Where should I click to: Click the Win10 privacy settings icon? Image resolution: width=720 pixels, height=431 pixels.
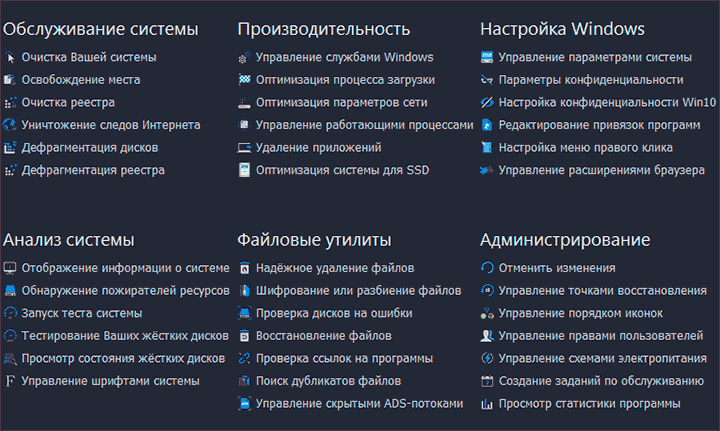487,102
